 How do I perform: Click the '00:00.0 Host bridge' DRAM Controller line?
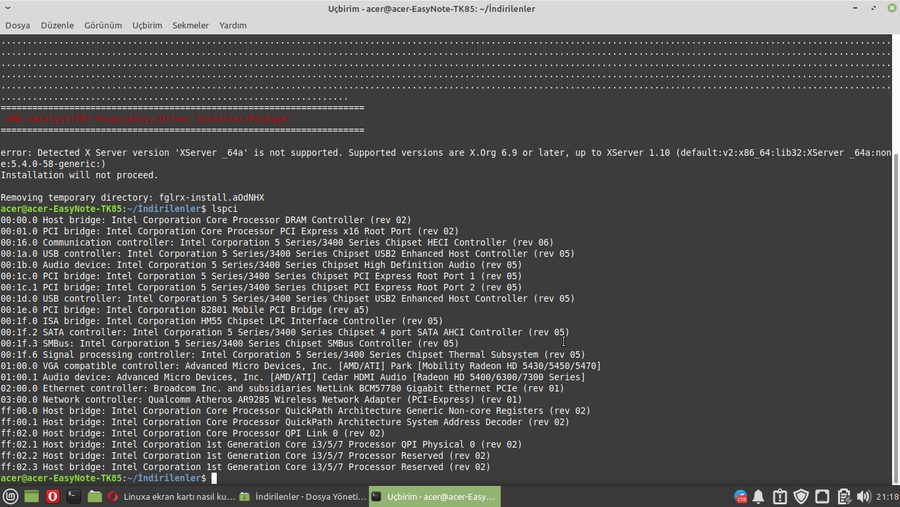point(206,220)
